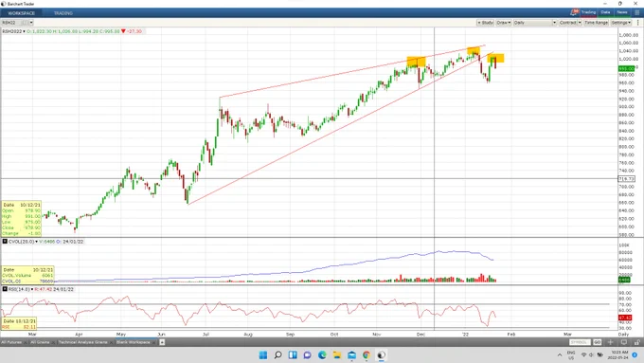644x363 pixels.
Task: Open the Mail app in taskbar
Action: [351, 354]
